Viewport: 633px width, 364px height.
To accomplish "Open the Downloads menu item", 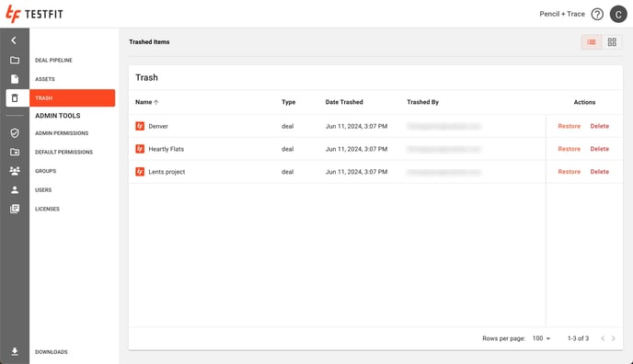I will click(x=52, y=352).
